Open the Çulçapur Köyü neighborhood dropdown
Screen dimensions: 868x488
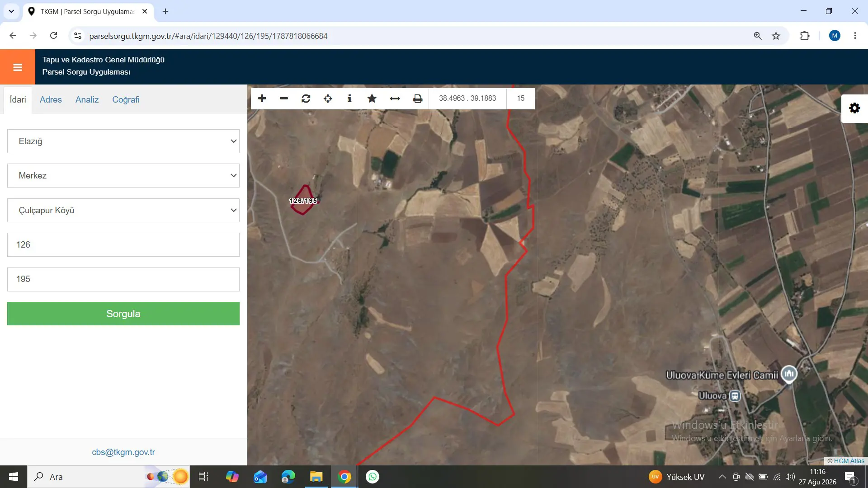123,211
